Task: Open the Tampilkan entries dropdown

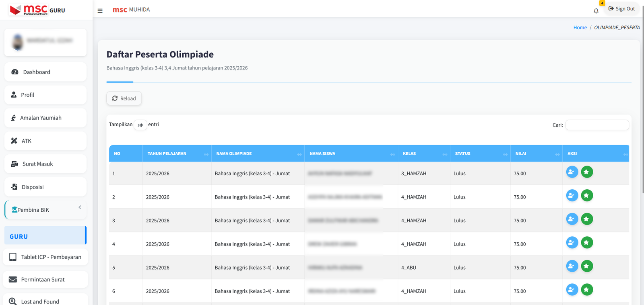Action: tap(140, 125)
